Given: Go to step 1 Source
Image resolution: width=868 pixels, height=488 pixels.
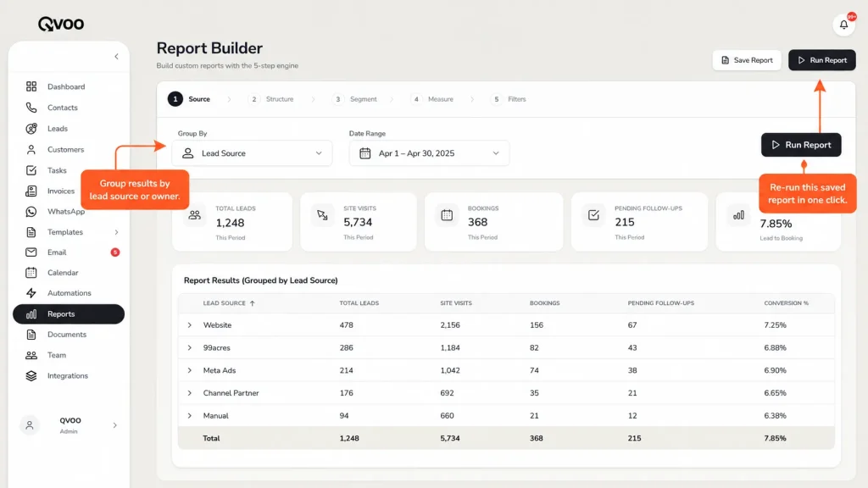Looking at the screenshot, I should (x=189, y=99).
